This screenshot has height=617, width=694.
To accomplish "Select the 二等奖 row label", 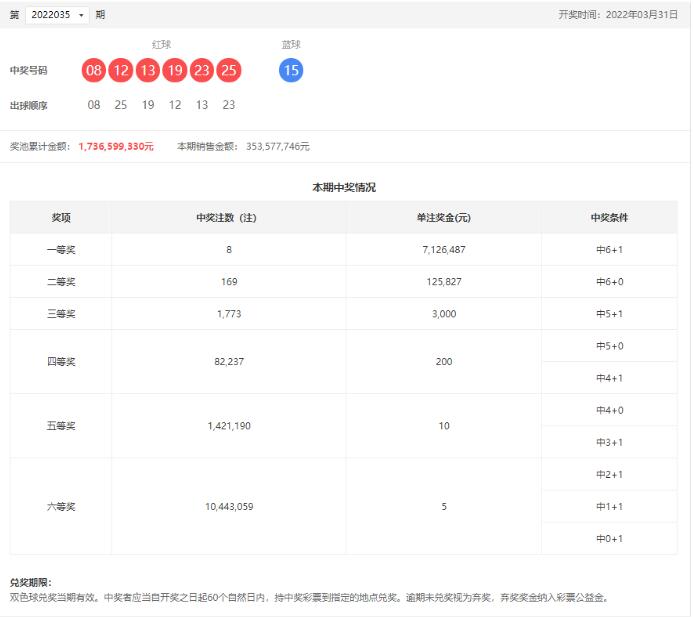I will pyautogui.click(x=61, y=282).
